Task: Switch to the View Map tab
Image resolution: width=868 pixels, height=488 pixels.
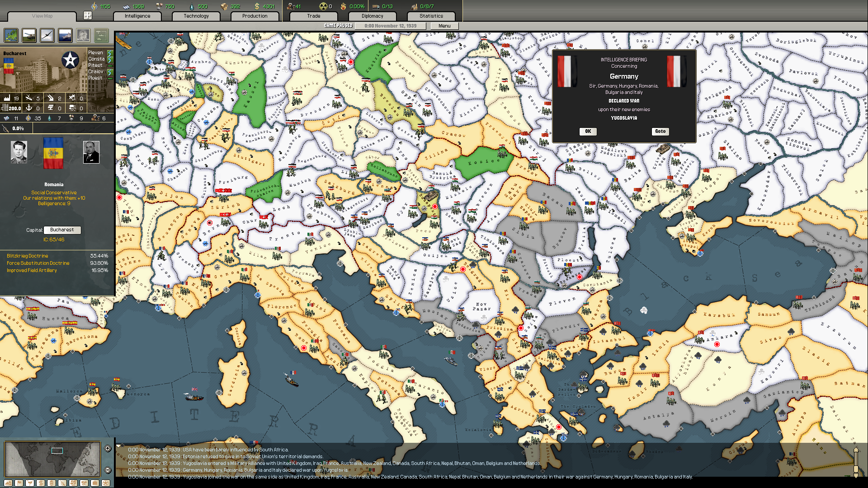Action: pyautogui.click(x=41, y=16)
